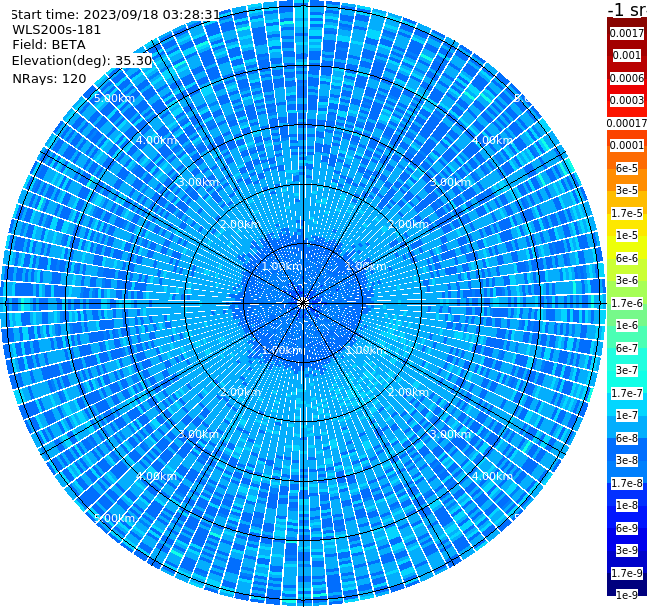The width and height of the screenshot is (647, 607).
Task: Select the 6e-5 colorbar tick label
Action: (627, 168)
